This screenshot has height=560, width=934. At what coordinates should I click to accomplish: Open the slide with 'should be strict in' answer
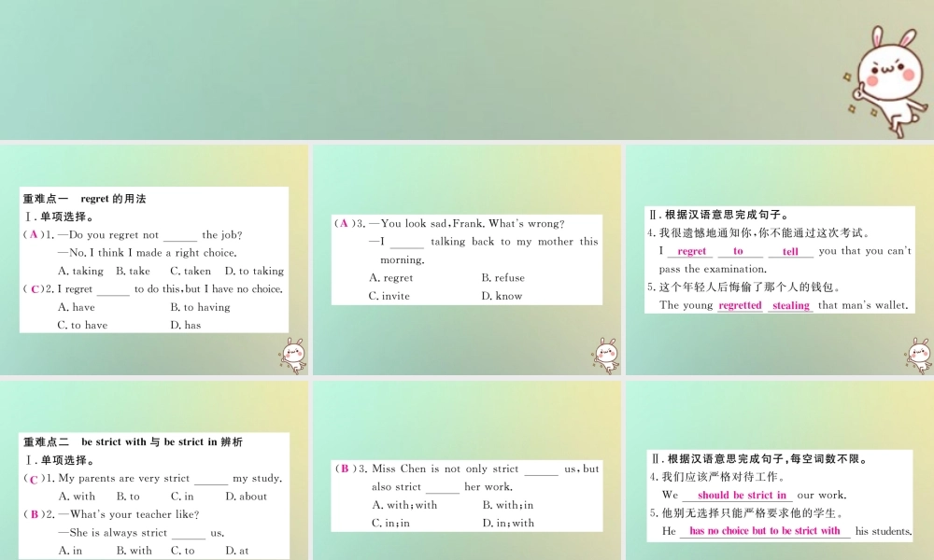tap(780, 470)
